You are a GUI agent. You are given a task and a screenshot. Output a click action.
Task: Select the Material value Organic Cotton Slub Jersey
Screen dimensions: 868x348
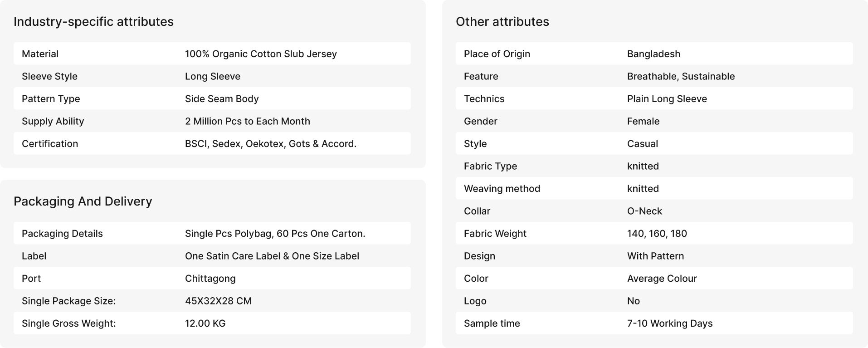pyautogui.click(x=261, y=54)
